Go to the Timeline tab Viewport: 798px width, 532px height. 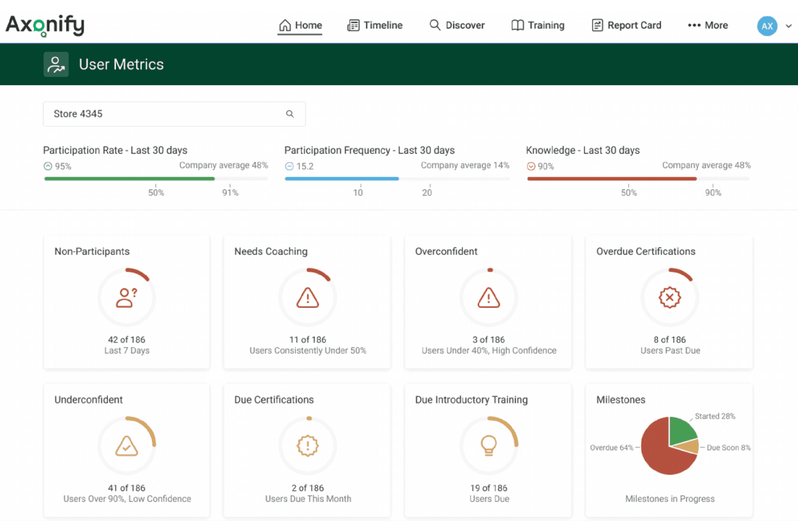pyautogui.click(x=375, y=25)
